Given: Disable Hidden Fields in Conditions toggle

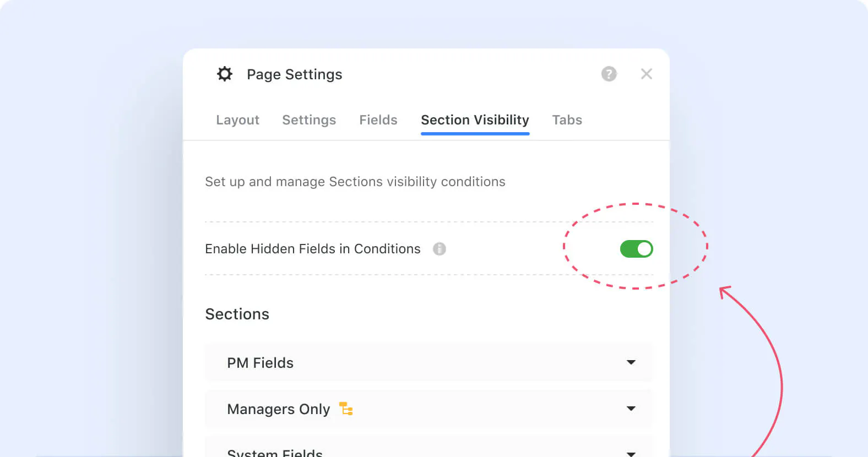Looking at the screenshot, I should click(x=636, y=249).
